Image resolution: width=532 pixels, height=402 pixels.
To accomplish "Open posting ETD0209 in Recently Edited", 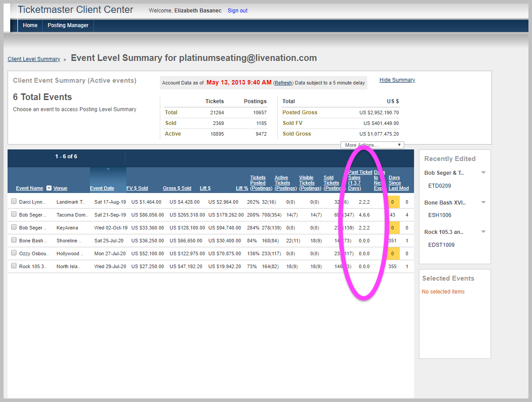I will tap(439, 186).
